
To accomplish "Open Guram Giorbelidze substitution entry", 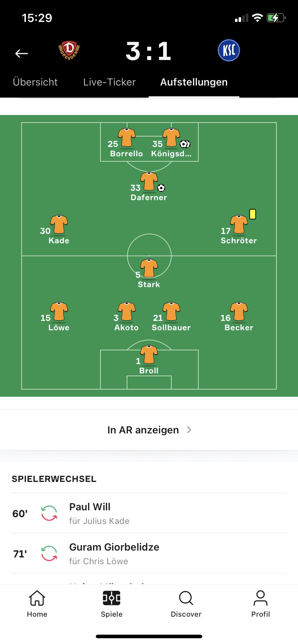I will (149, 553).
